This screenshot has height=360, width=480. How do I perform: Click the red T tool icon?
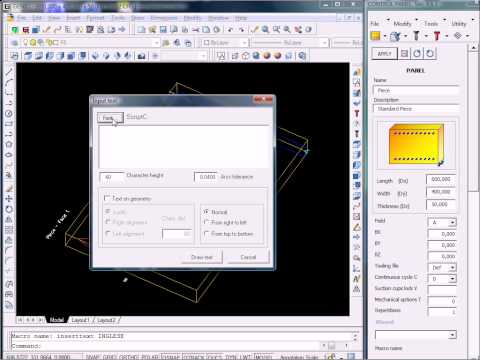click(437, 36)
